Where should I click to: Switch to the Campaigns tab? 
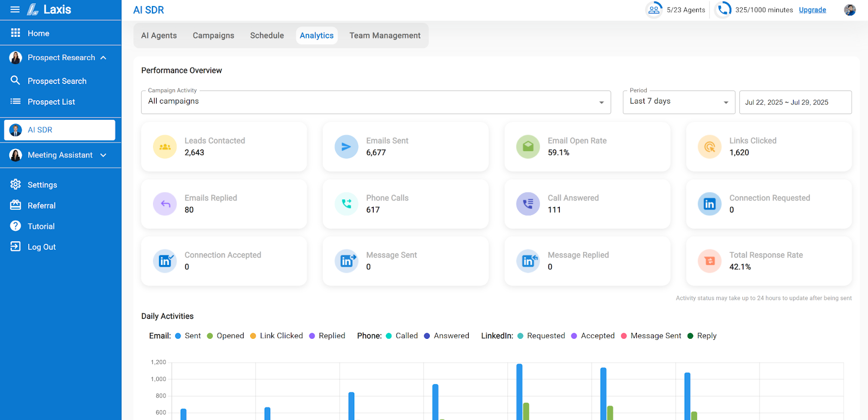(213, 35)
